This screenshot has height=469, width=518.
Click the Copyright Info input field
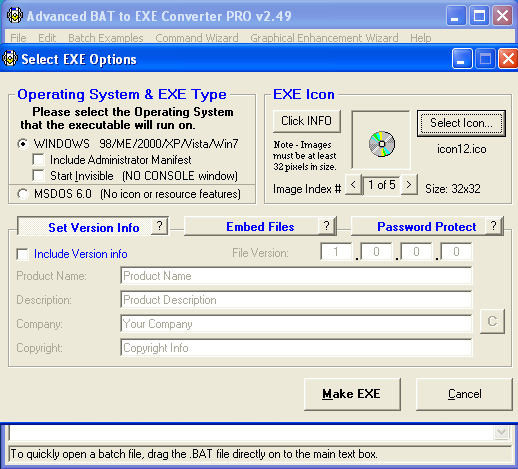[x=296, y=348]
